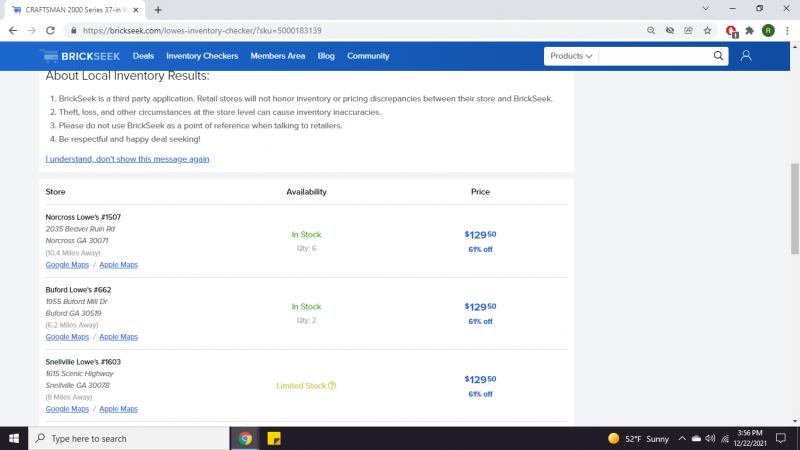Open the red extension icon

tap(731, 31)
